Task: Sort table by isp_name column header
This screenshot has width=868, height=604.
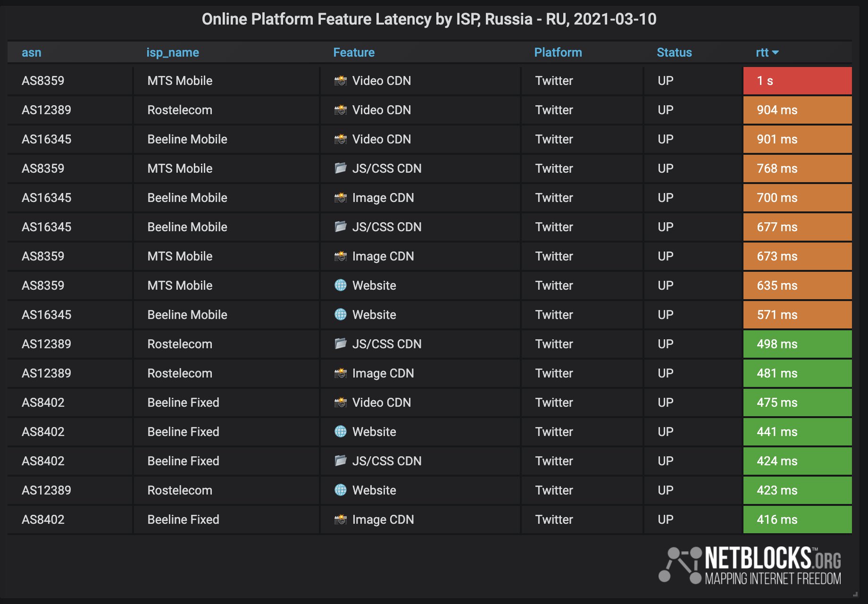Action: pos(172,52)
